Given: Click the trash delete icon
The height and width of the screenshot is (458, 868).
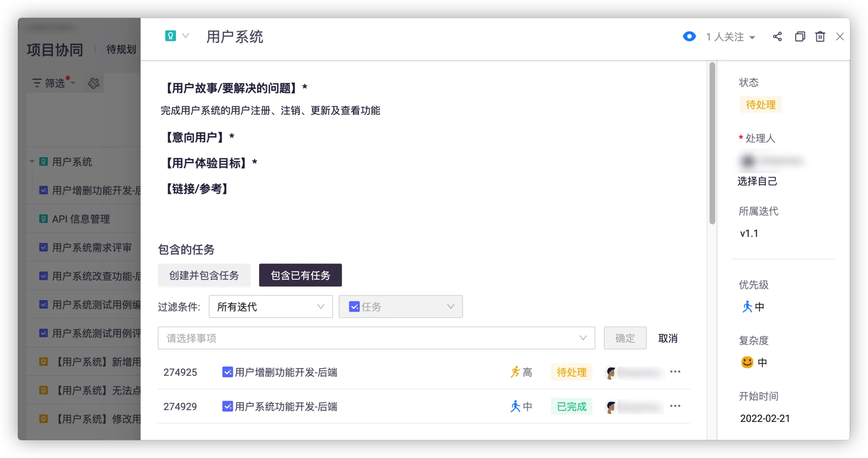Looking at the screenshot, I should [820, 37].
